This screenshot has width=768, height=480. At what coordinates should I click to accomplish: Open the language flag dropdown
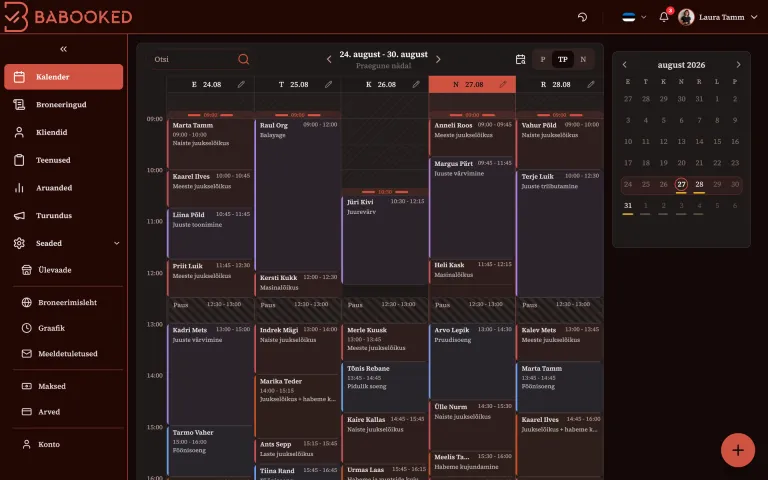[634, 17]
